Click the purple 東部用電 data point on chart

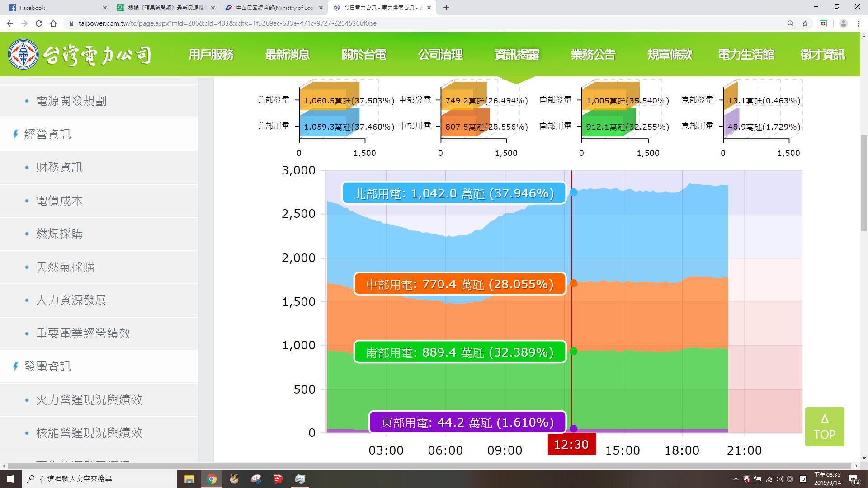[x=573, y=428]
